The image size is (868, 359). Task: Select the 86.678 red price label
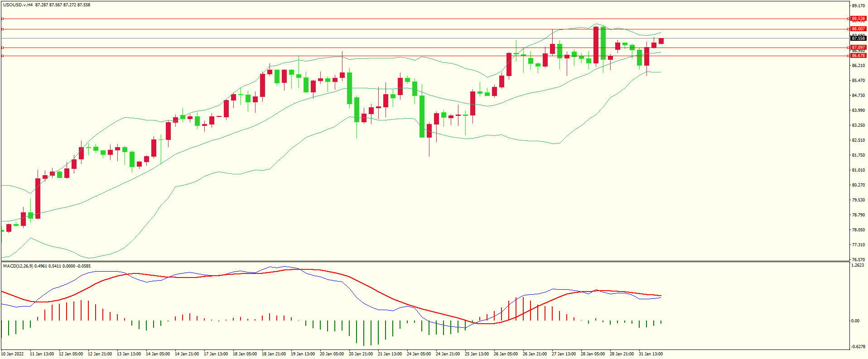point(858,55)
